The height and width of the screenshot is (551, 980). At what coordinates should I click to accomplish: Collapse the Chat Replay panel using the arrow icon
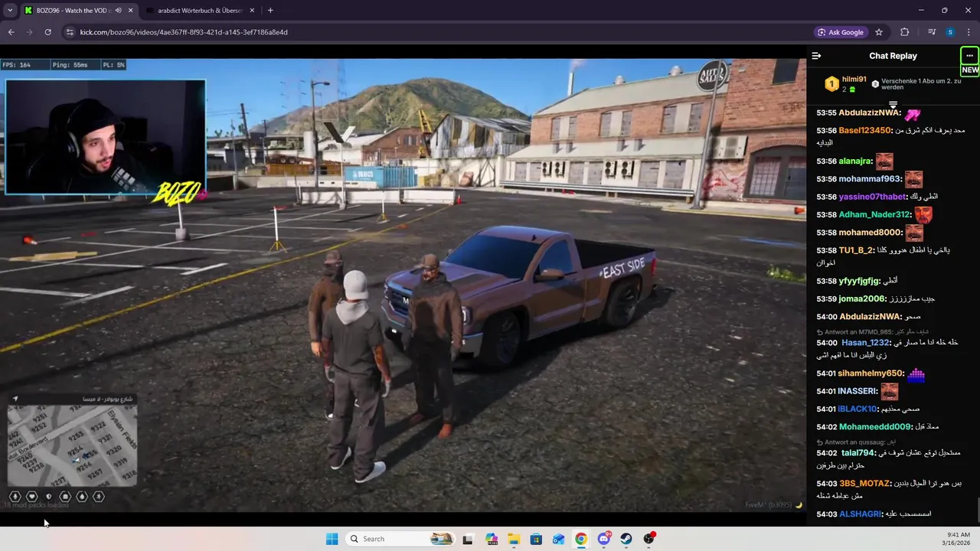pos(816,56)
